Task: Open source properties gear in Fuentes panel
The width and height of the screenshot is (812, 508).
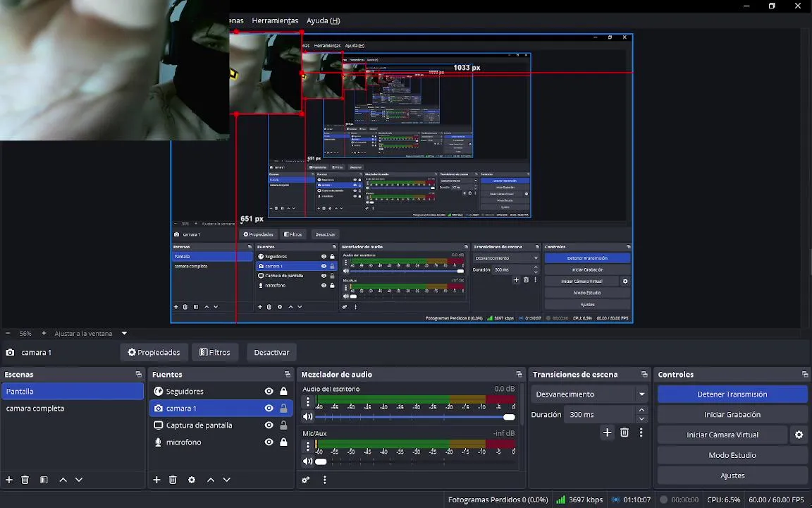Action: click(192, 480)
